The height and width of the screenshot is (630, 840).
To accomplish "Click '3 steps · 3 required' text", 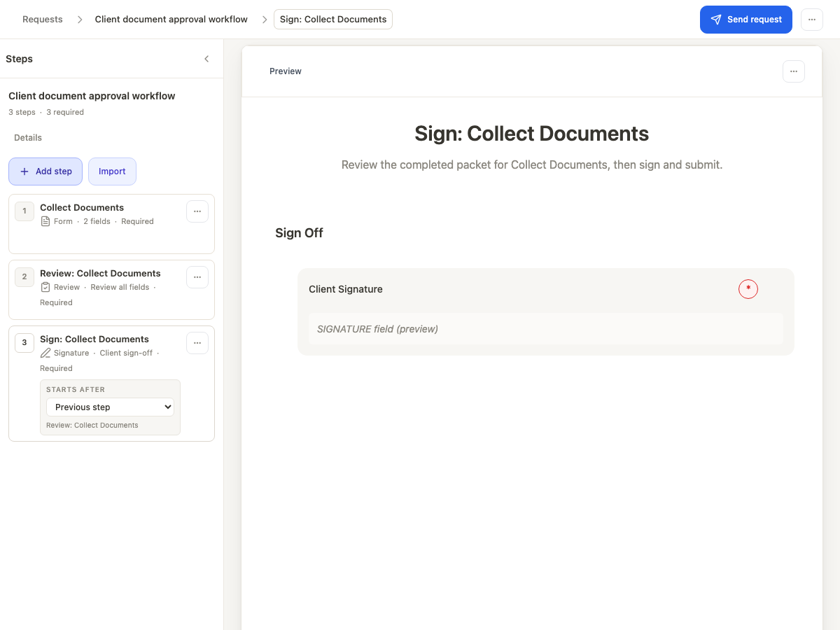I will (46, 112).
